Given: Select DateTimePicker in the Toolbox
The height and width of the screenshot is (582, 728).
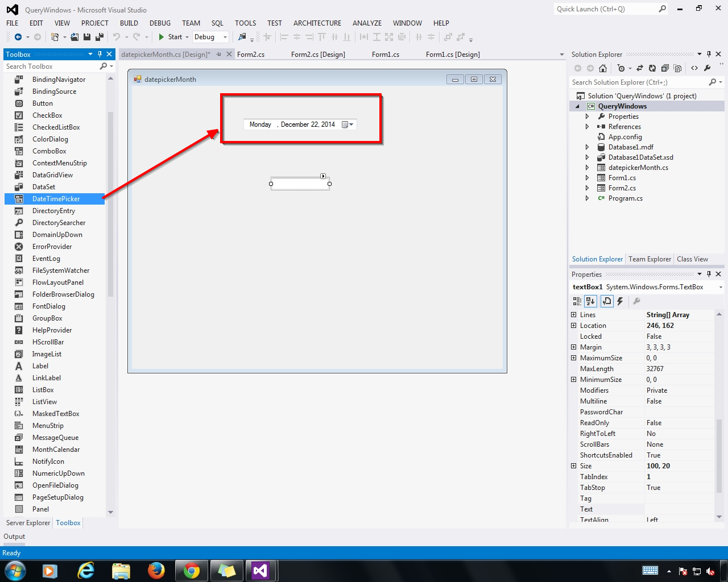Looking at the screenshot, I should 55,199.
